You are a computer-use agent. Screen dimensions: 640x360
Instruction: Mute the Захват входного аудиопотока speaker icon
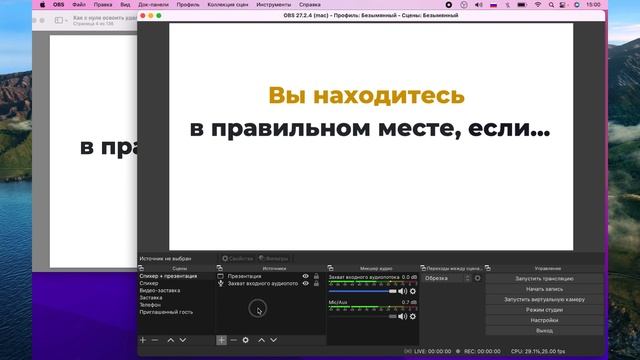[x=402, y=291]
